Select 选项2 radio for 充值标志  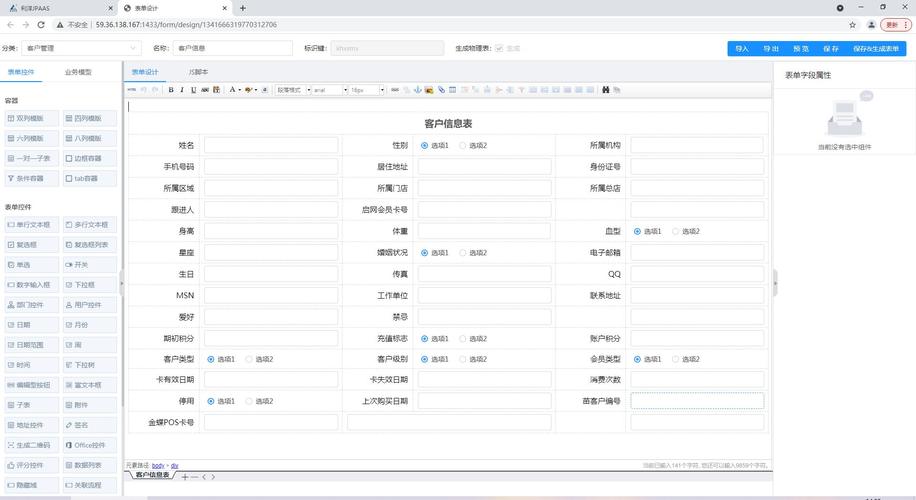click(x=463, y=339)
